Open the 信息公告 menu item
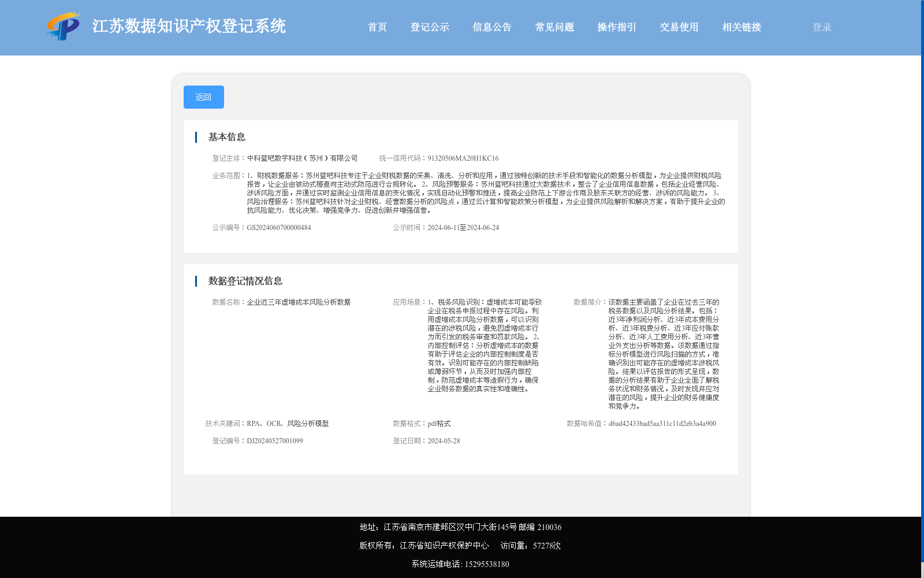Image resolution: width=924 pixels, height=578 pixels. point(492,27)
